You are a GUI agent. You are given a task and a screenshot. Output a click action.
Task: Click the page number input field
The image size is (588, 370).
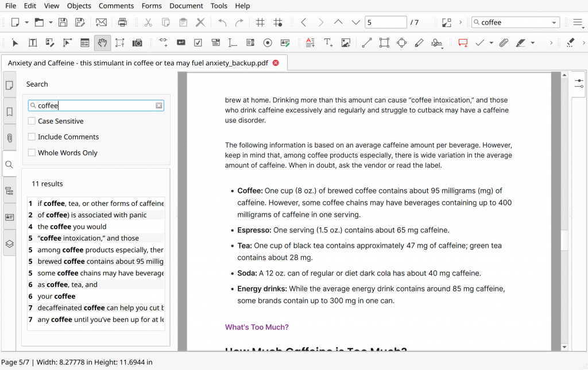385,22
